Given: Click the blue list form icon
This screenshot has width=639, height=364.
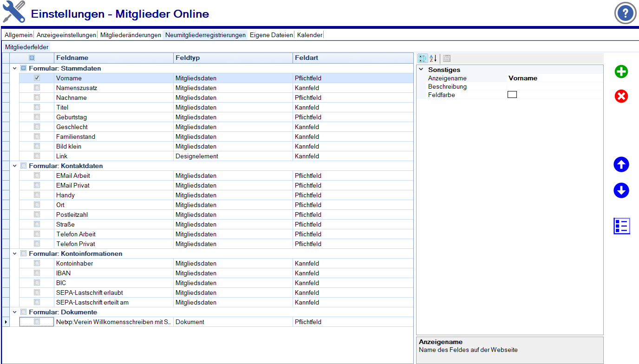Looking at the screenshot, I should point(621,226).
